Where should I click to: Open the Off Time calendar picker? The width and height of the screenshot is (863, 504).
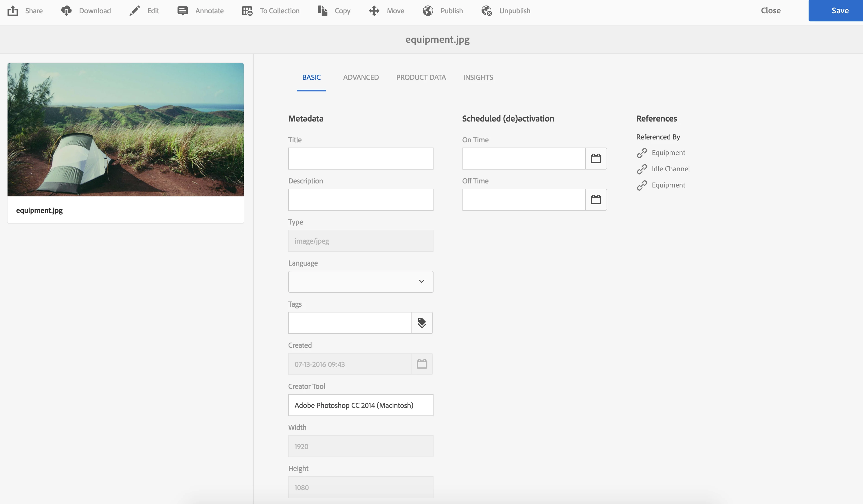click(x=596, y=200)
